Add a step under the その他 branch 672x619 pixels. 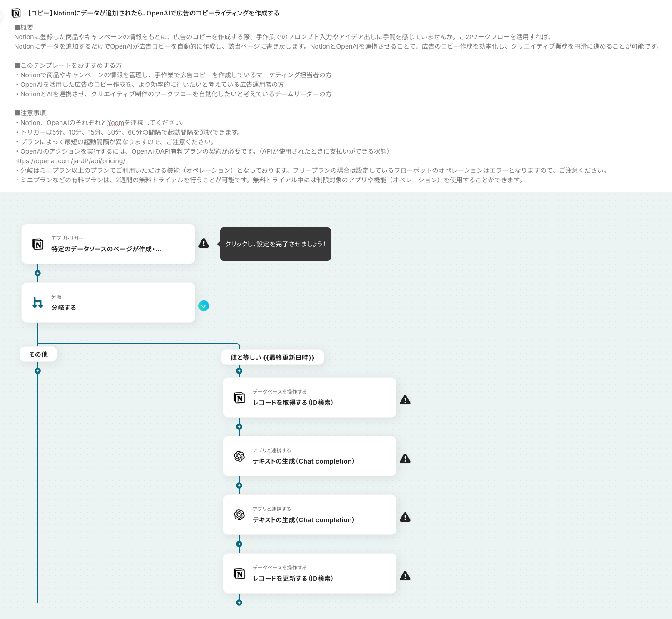pyautogui.click(x=38, y=371)
